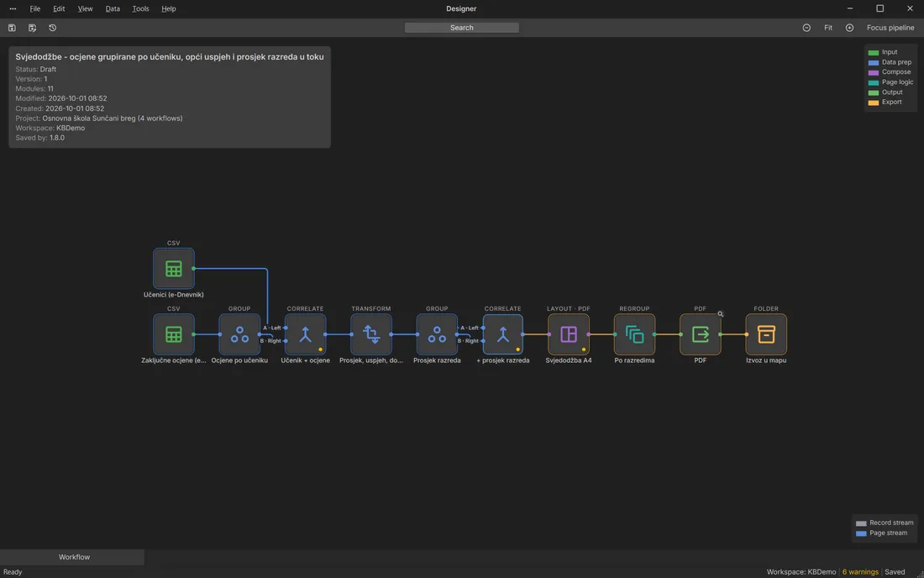Screen dimensions: 924x578
Task: Select the + prosjek razreda correlate node
Action: tap(502, 334)
